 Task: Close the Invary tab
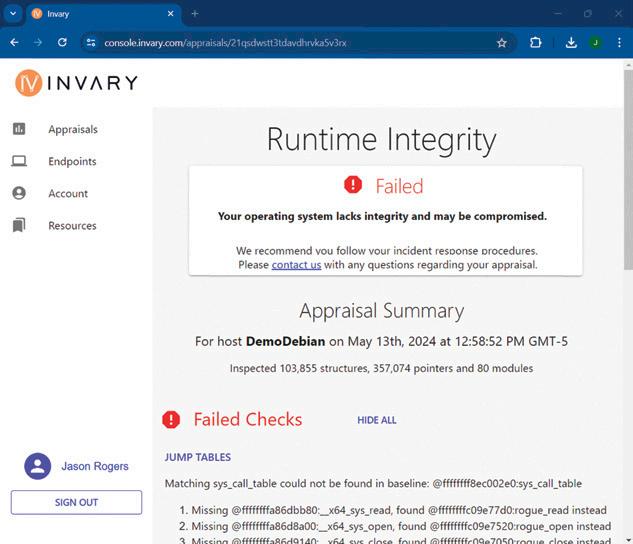coord(170,14)
